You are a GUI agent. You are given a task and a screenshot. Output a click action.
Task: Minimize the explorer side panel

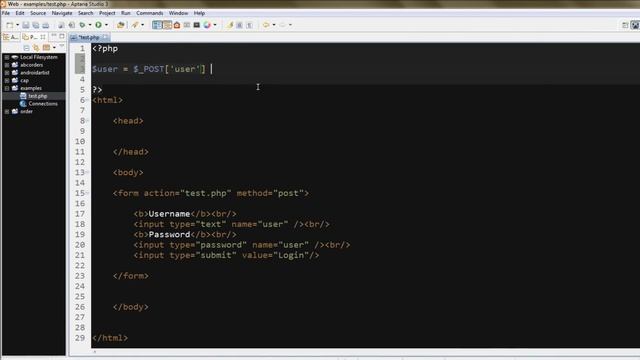(54, 36)
